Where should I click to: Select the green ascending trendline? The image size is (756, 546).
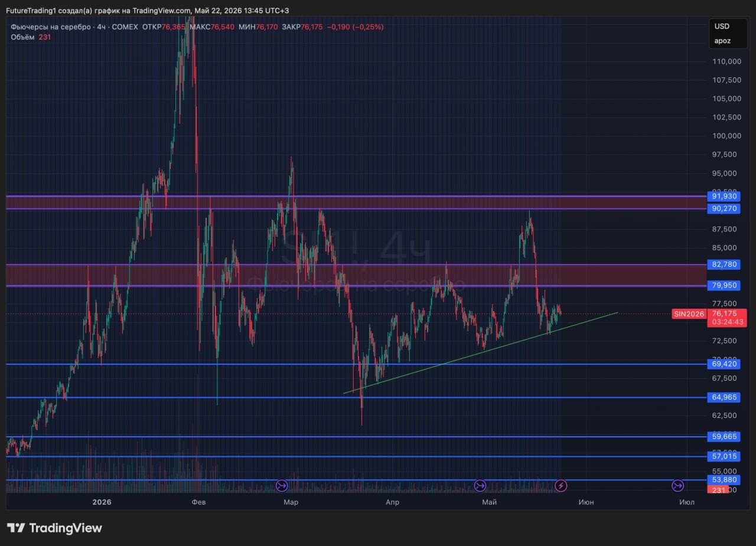click(480, 352)
